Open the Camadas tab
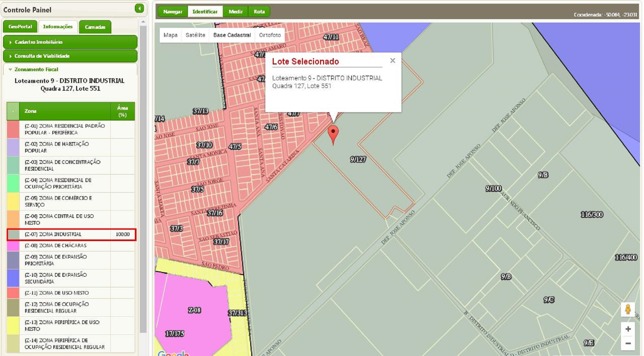 click(95, 27)
